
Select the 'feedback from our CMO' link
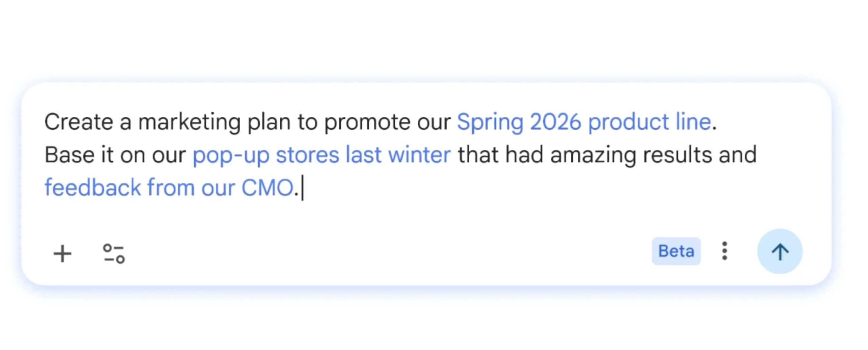(169, 188)
